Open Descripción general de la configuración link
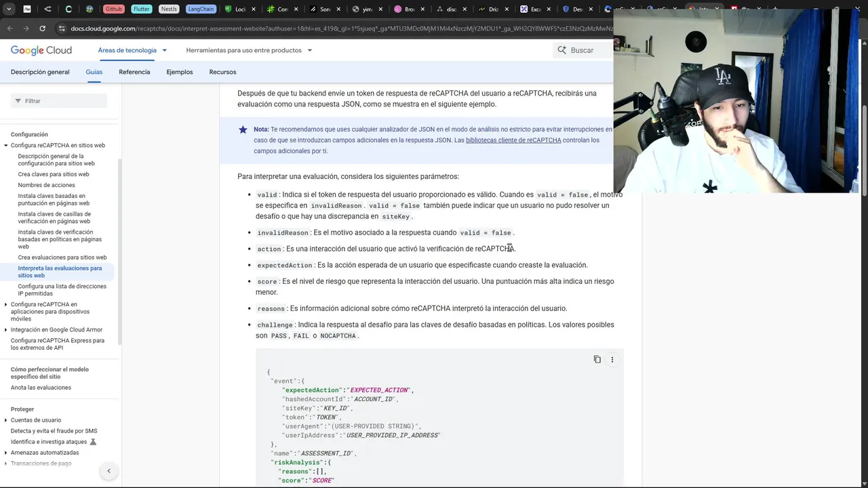The height and width of the screenshot is (488, 868). (x=56, y=160)
